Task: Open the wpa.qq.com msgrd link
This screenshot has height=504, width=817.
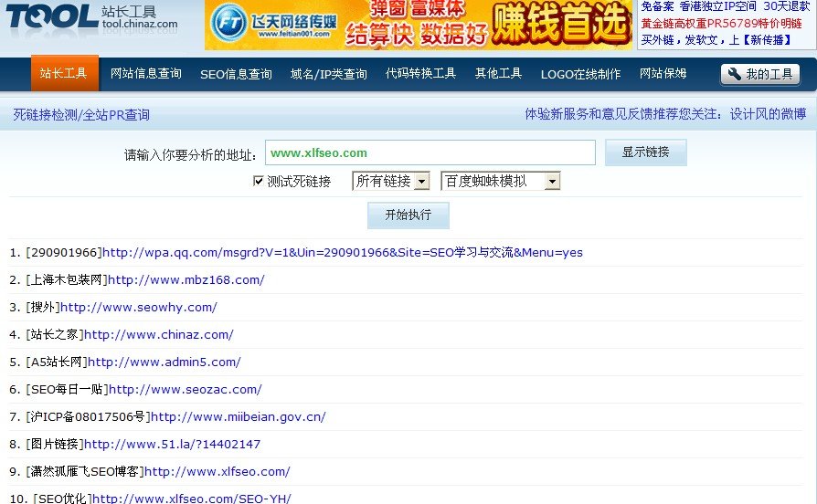Action: point(343,253)
